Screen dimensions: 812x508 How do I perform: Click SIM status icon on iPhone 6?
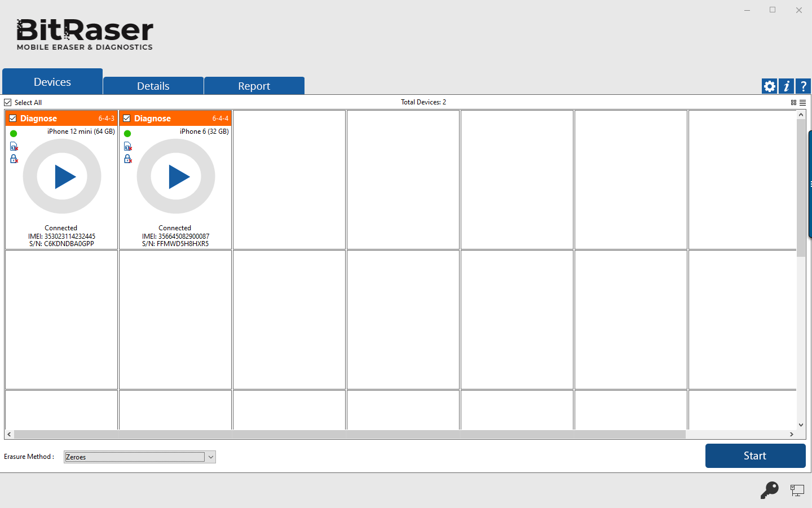[x=128, y=147]
